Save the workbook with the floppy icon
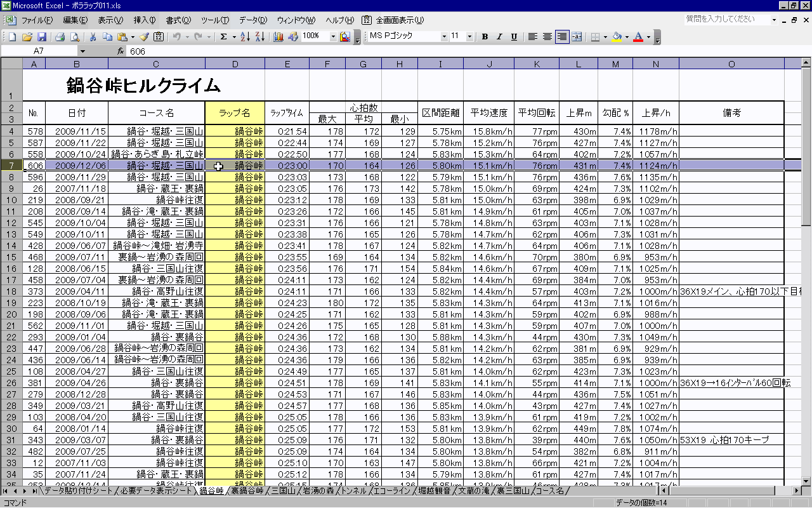 41,37
